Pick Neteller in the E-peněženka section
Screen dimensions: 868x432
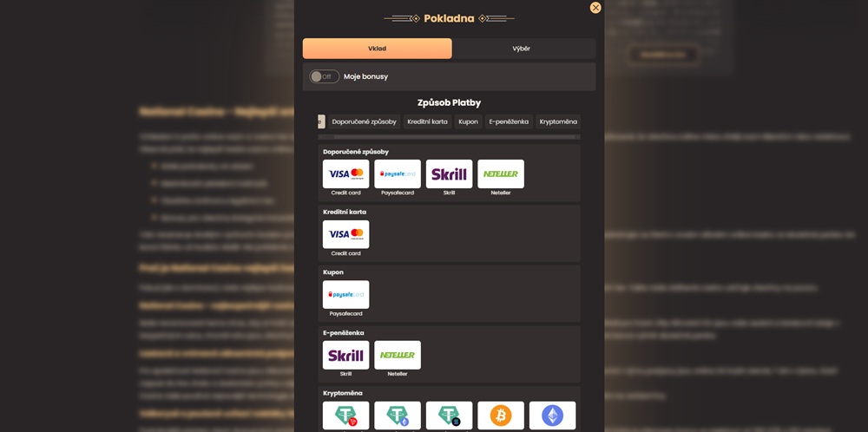pos(397,355)
